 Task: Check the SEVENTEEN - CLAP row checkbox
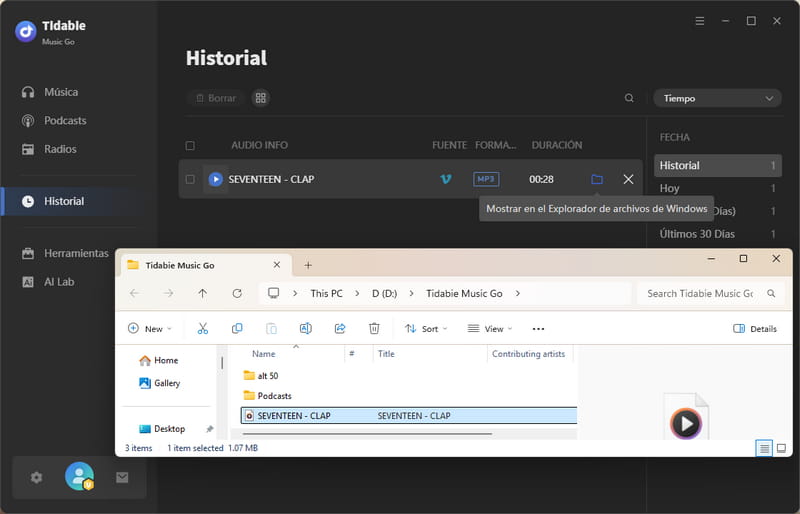(x=190, y=179)
